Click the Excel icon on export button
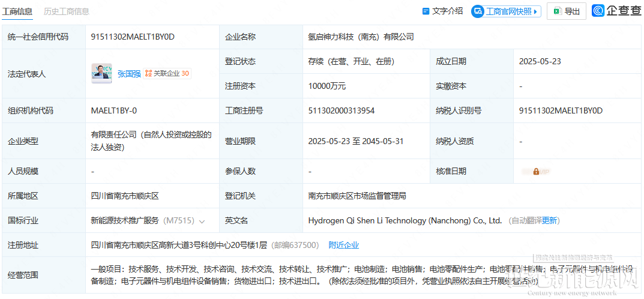The height and width of the screenshot is (299, 644). click(557, 11)
